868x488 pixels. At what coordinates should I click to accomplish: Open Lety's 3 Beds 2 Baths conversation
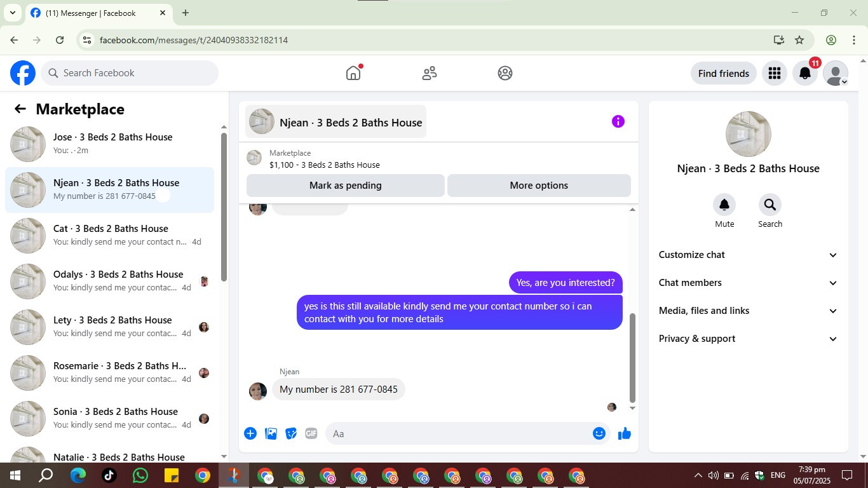(x=109, y=327)
